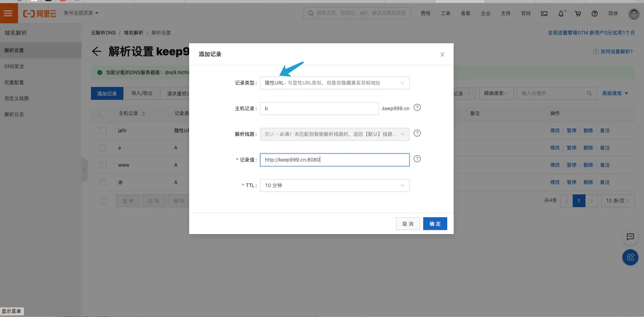Select 权重配置 in the sidebar
Viewport: 644px width, 317px height.
point(40,83)
